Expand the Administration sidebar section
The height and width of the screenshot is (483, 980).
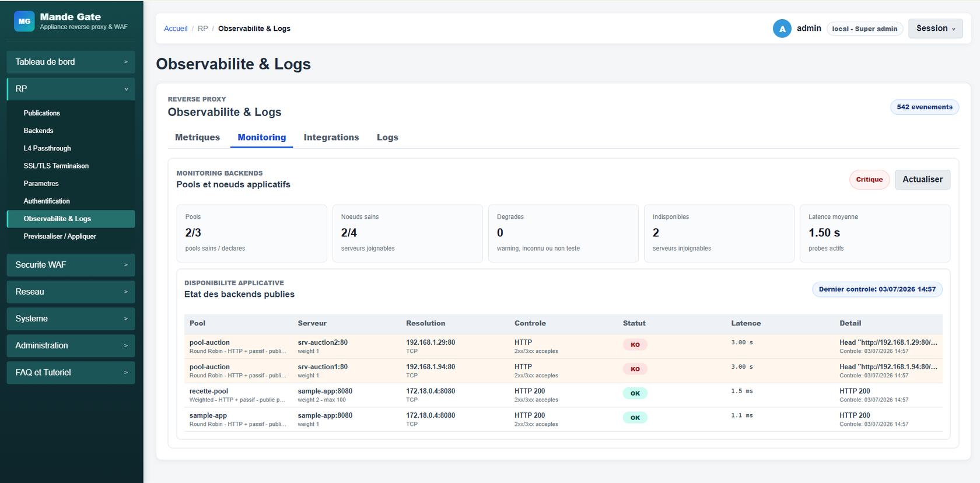tap(71, 345)
